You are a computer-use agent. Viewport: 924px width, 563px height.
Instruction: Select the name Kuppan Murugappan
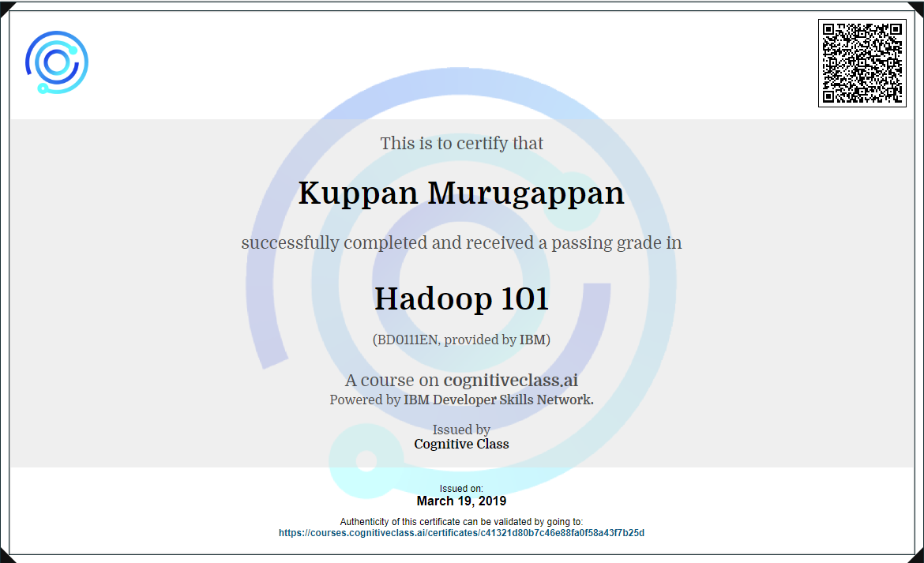pyautogui.click(x=461, y=193)
